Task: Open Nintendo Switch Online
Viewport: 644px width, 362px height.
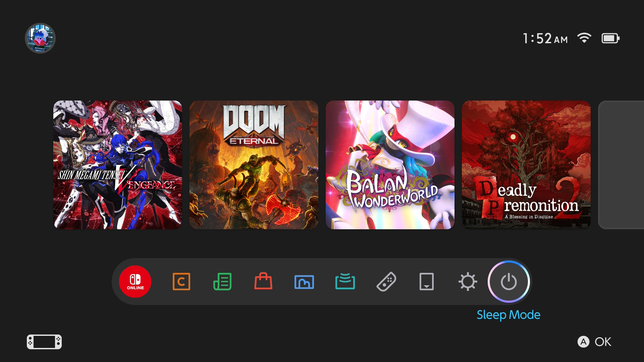Action: pos(135,282)
